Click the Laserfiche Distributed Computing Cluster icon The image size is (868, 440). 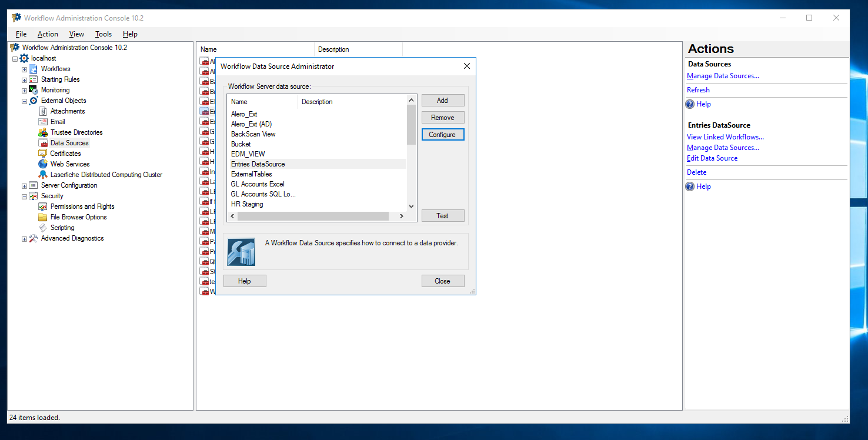click(x=43, y=175)
